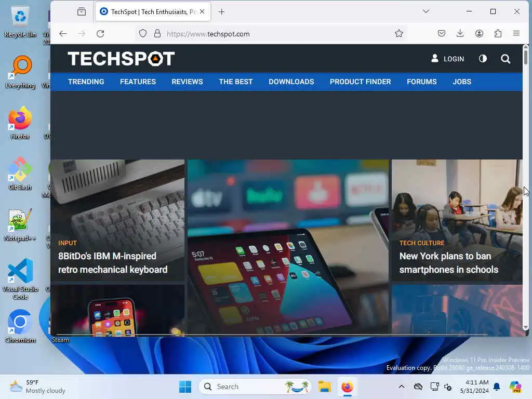Select the Chromium desktop shortcut
Screen dimensions: 532x399
pos(20,326)
